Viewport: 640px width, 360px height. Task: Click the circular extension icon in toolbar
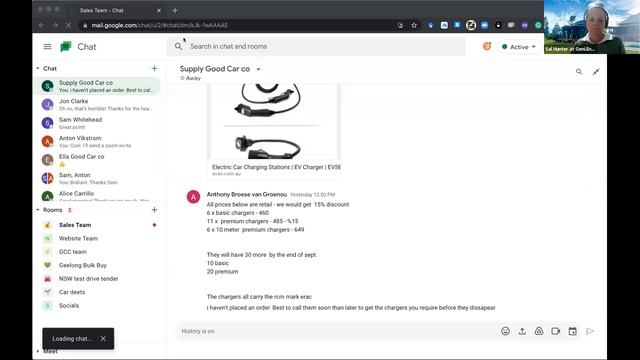(471, 25)
